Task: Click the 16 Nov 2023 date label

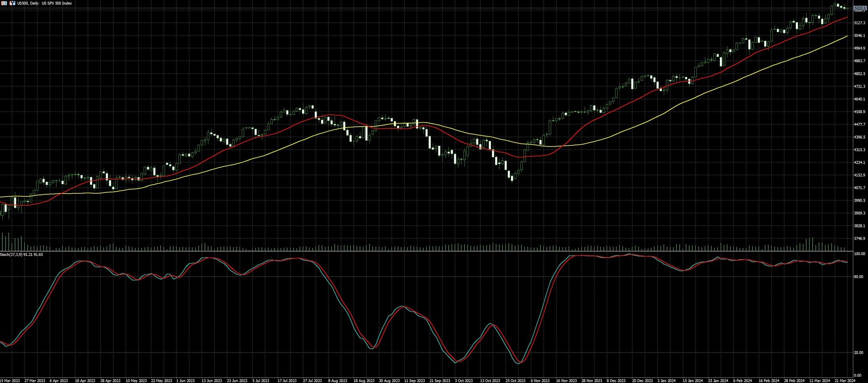Action: [566, 381]
